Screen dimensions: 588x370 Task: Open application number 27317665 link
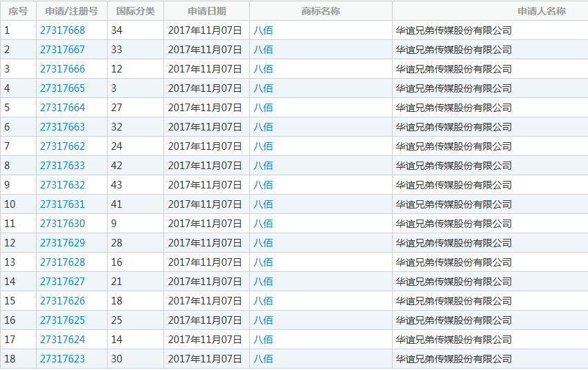(62, 88)
